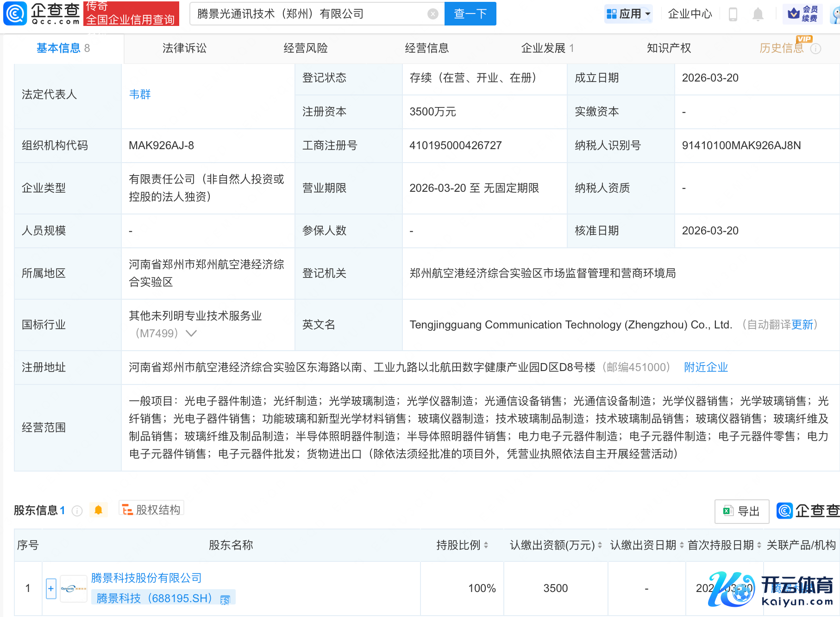The height and width of the screenshot is (617, 840).
Task: Switch to the 知识产权 tab
Action: pos(668,48)
